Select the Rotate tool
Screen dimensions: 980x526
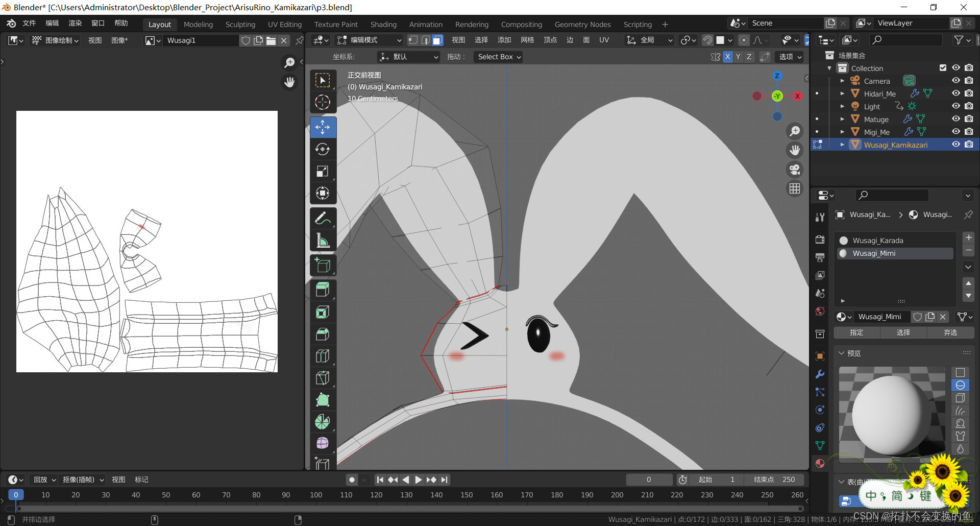pyautogui.click(x=323, y=149)
